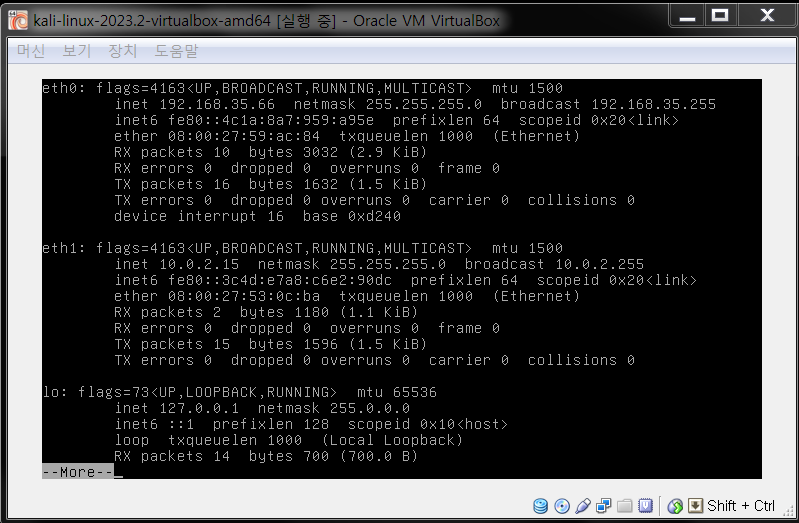The width and height of the screenshot is (799, 523).
Task: Close the VirtualBox VM window
Action: click(x=766, y=16)
